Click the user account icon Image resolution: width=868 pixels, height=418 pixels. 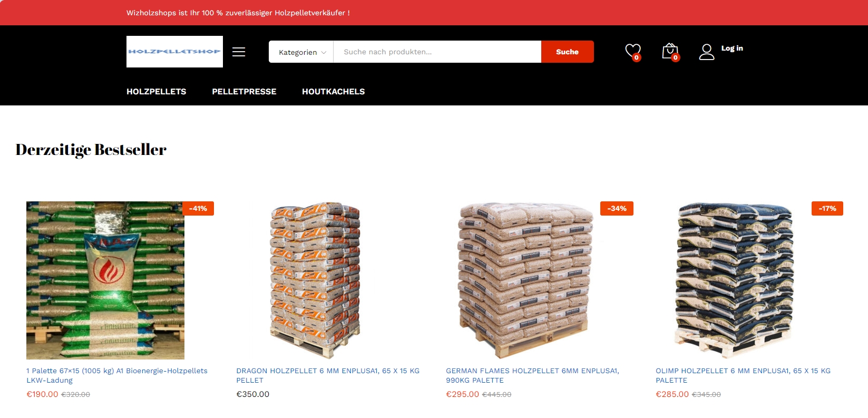click(x=707, y=52)
